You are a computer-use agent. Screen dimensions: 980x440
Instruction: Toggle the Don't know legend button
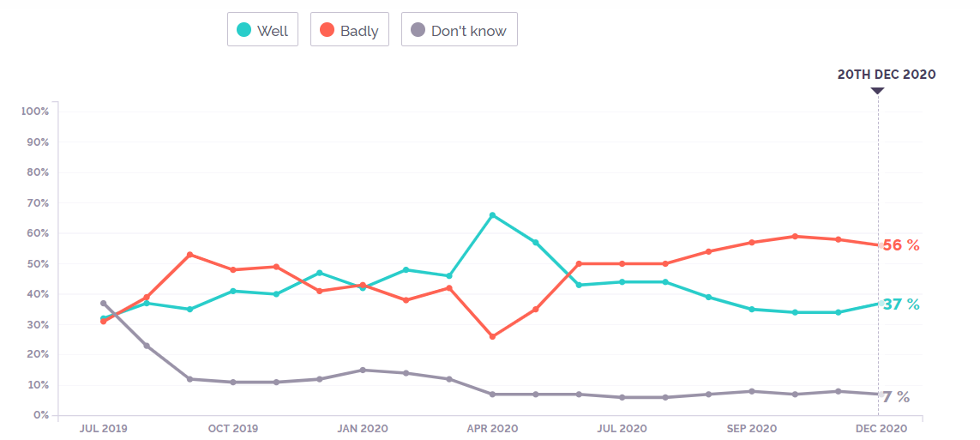(459, 30)
